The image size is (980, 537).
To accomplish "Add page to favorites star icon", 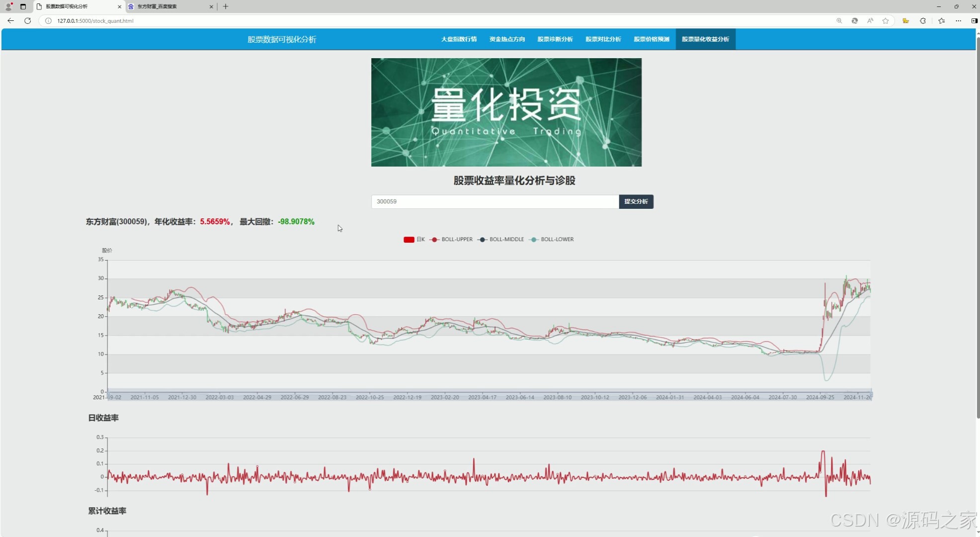I will point(886,21).
